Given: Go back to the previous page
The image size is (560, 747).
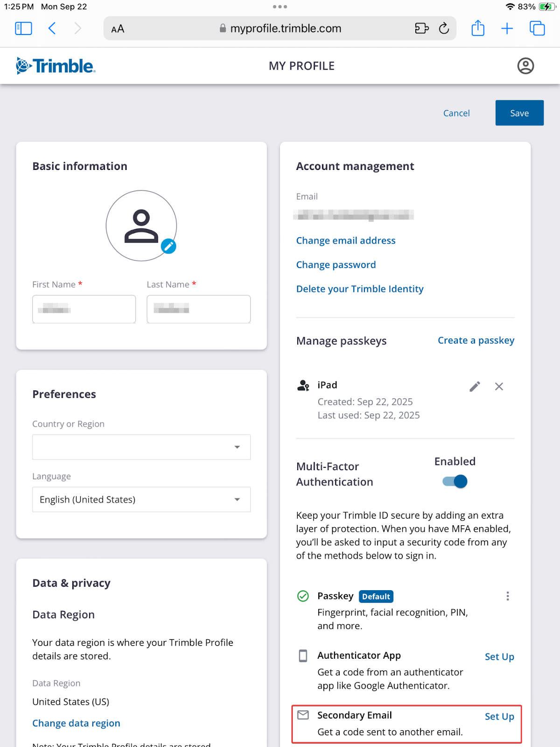Looking at the screenshot, I should click(52, 28).
